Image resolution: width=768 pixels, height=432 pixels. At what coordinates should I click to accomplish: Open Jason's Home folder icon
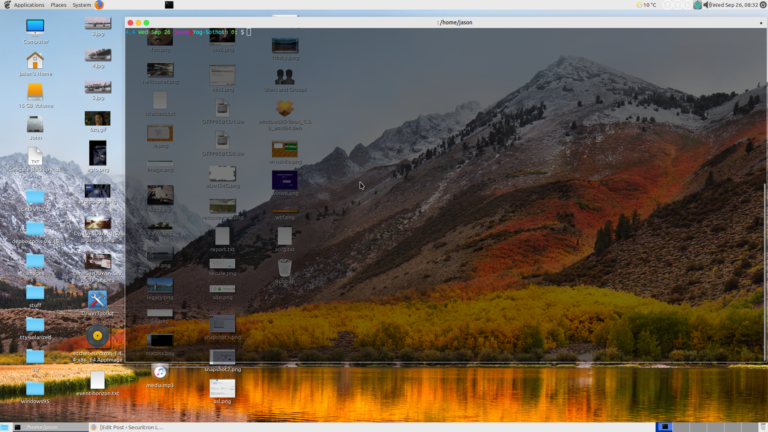[35, 61]
